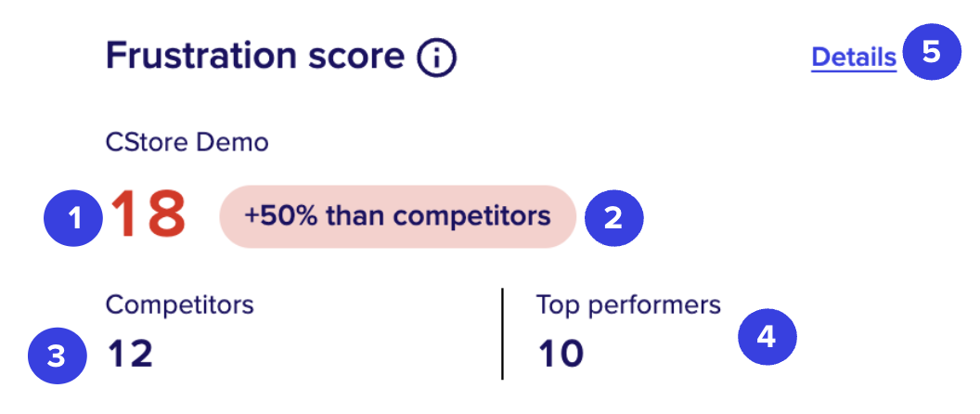The image size is (980, 414).
Task: Click the Competitors score value 12
Action: pyautogui.click(x=130, y=354)
